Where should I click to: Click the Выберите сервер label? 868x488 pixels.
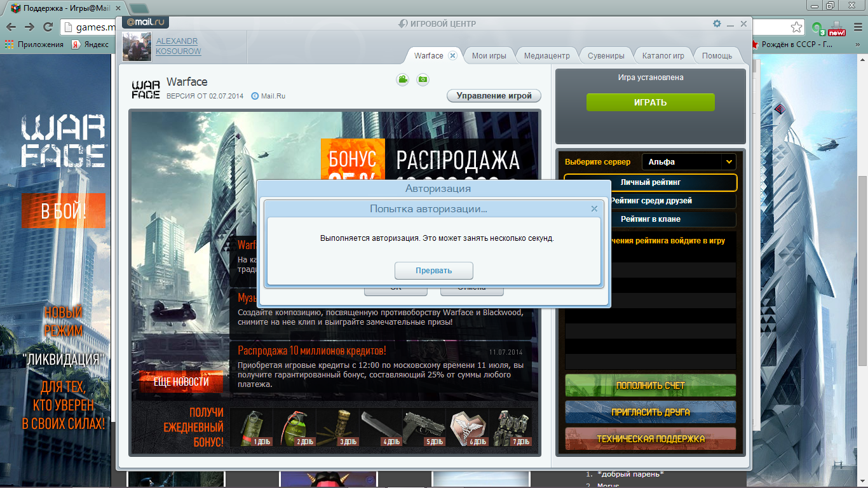(598, 162)
